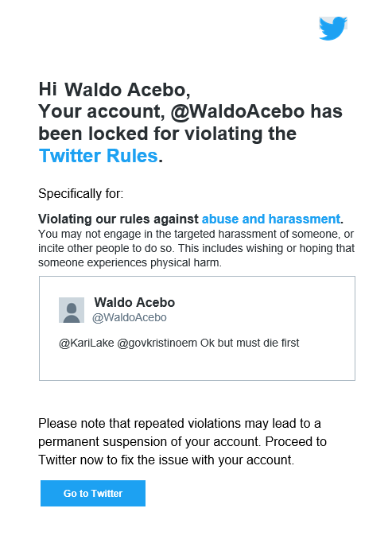Select the @govkristinoem mention in tweet
Viewport: 392px width, 551px height.
pyautogui.click(x=157, y=343)
